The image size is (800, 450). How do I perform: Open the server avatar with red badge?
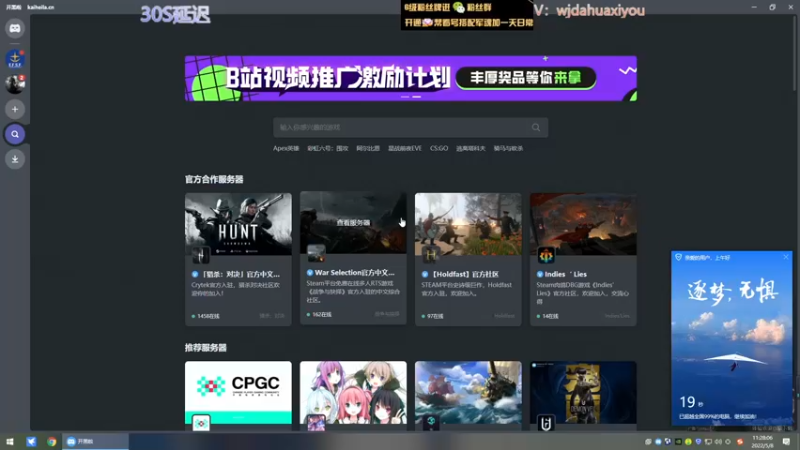[15, 84]
